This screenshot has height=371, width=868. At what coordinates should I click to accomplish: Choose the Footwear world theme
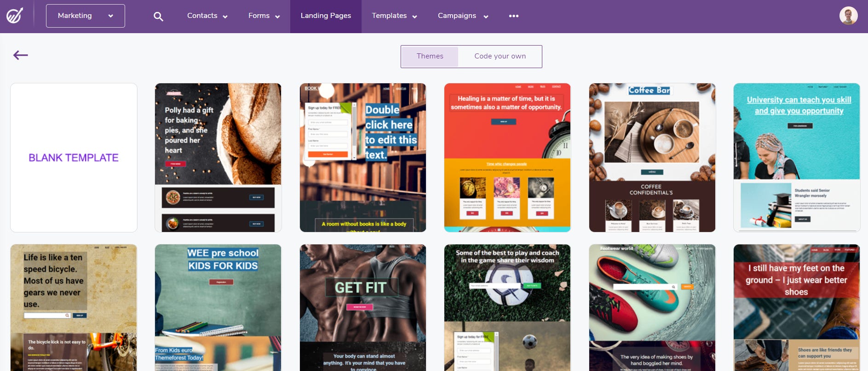click(652, 307)
